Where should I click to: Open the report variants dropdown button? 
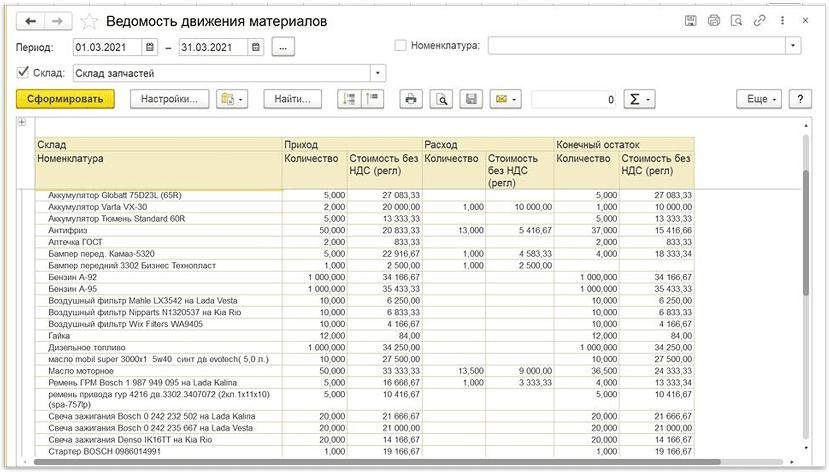(x=232, y=99)
